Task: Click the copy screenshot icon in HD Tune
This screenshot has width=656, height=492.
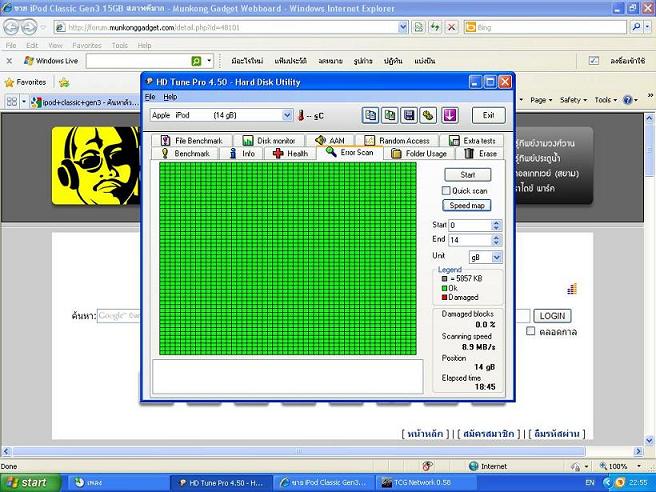Action: pos(389,115)
